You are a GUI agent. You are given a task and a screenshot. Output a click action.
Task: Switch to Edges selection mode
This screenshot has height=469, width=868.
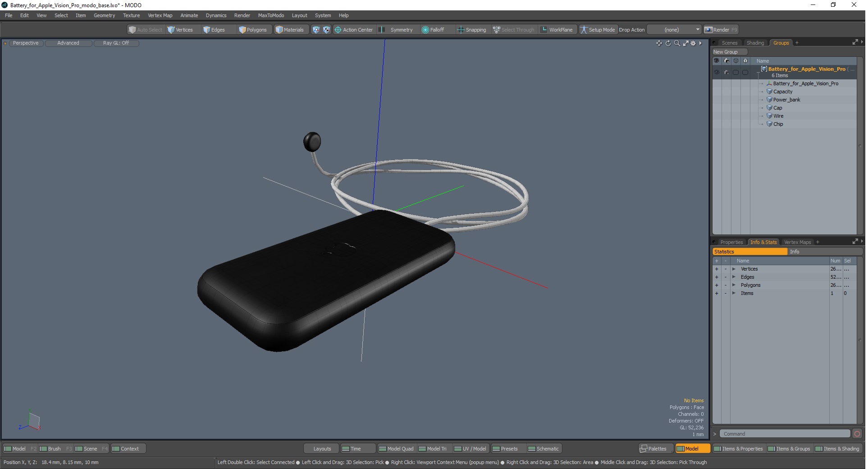tap(214, 30)
